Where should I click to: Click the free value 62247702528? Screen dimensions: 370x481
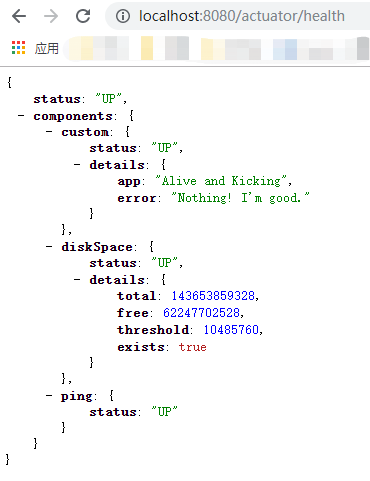(x=201, y=313)
